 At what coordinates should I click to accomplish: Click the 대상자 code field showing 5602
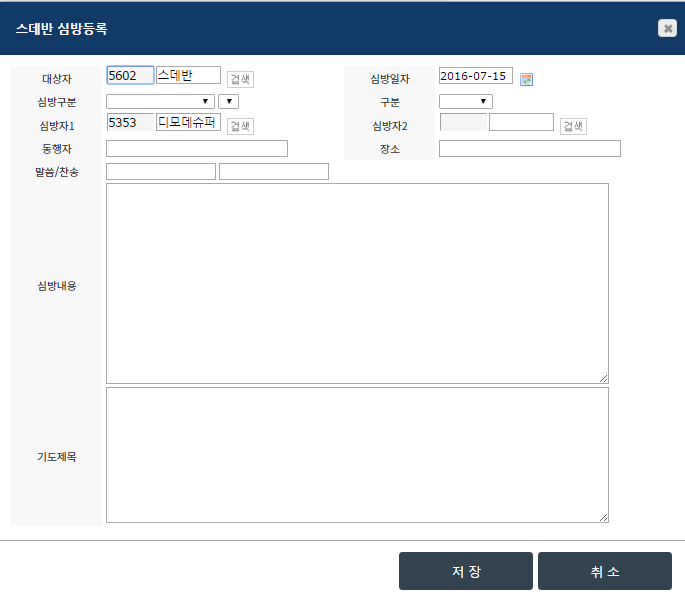(x=130, y=75)
